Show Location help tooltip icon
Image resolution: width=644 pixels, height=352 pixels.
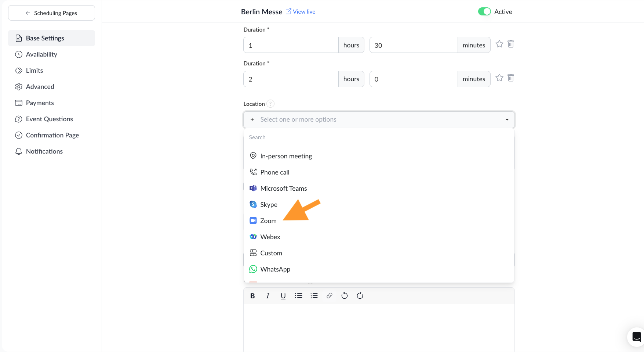coord(270,104)
